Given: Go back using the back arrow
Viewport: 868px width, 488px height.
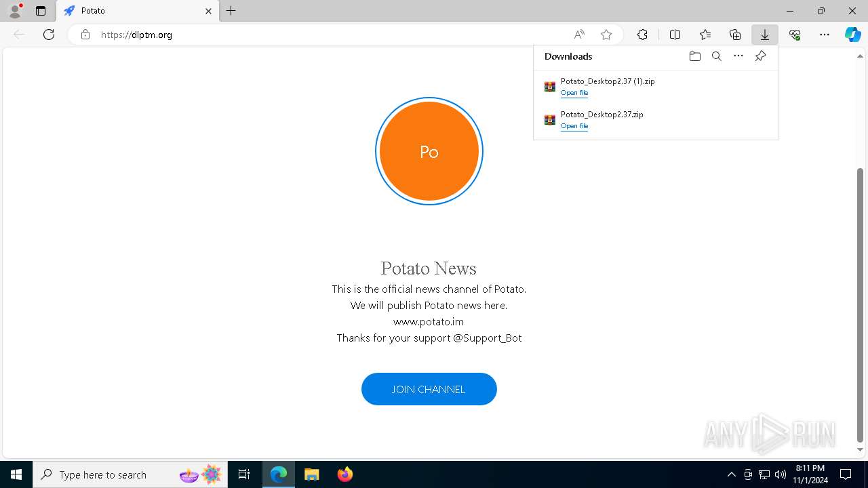Looking at the screenshot, I should pyautogui.click(x=19, y=35).
